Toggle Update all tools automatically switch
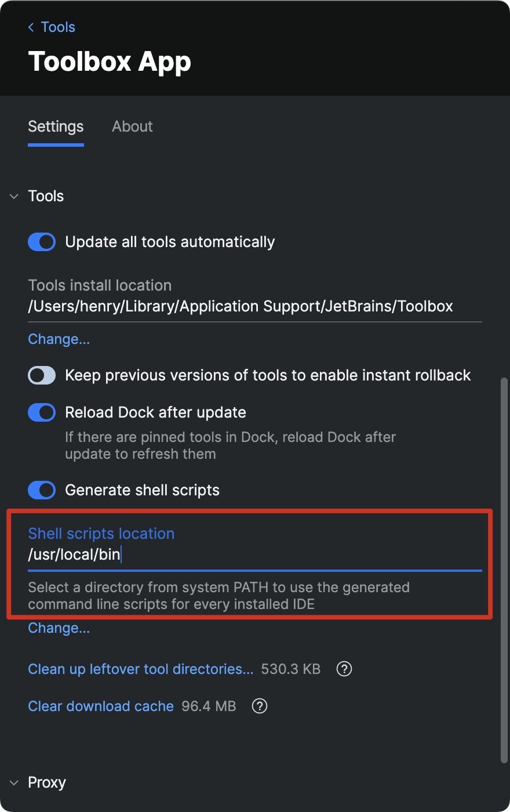The height and width of the screenshot is (812, 510). (x=42, y=242)
